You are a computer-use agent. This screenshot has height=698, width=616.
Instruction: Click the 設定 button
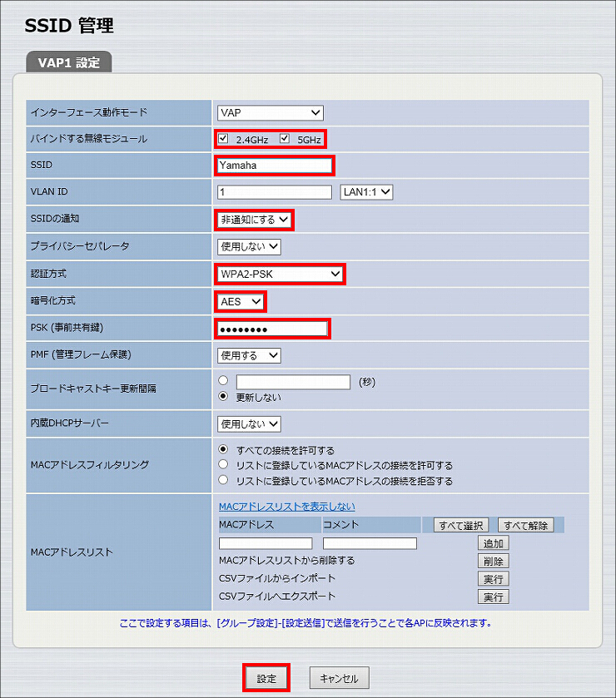point(266,678)
